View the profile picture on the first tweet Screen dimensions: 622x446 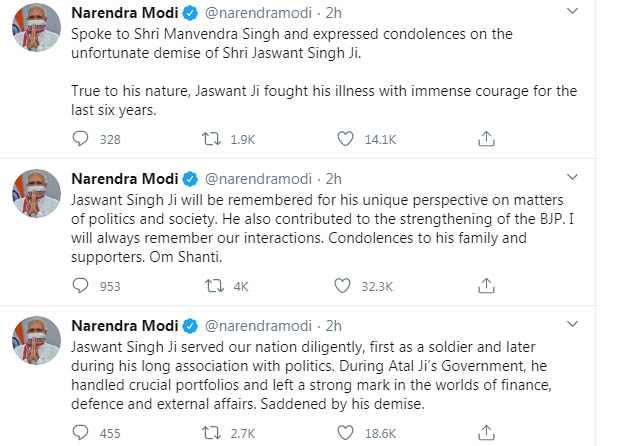point(36,27)
